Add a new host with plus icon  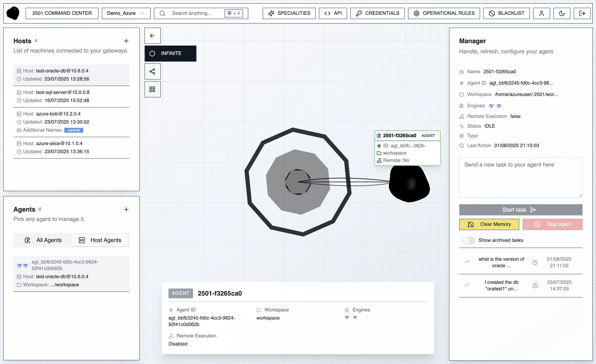[x=126, y=41]
